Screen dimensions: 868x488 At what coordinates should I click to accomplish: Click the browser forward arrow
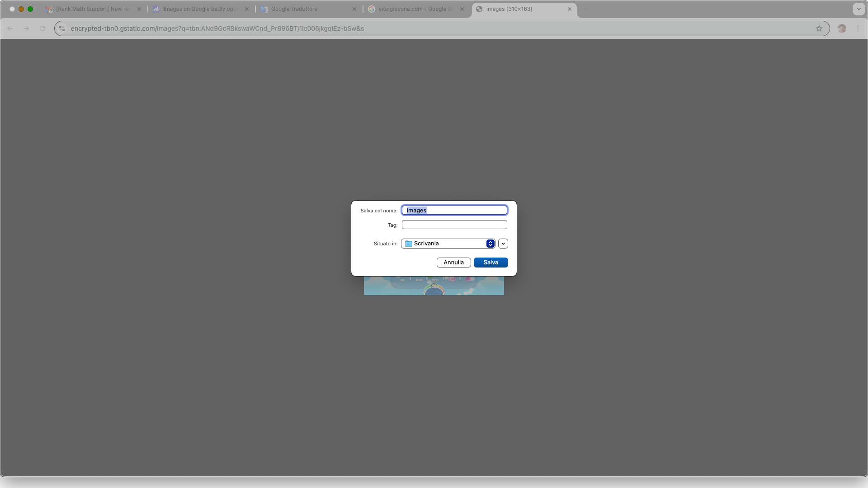[x=26, y=28]
